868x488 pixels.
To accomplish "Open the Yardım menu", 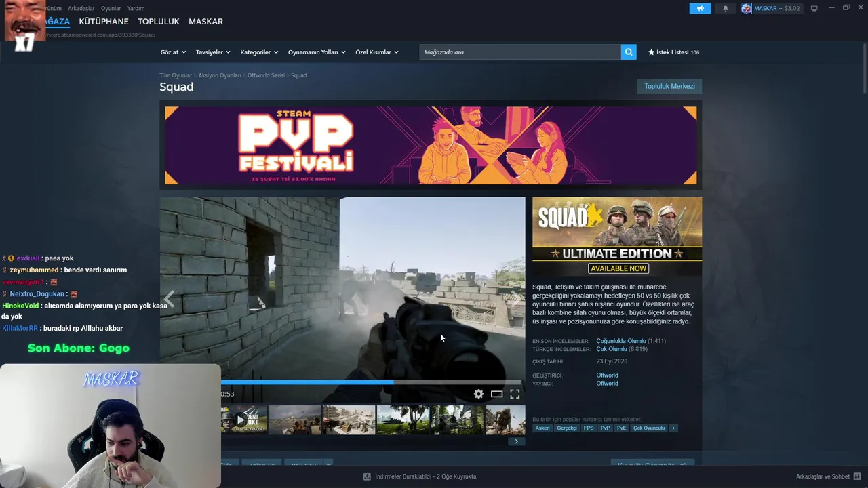I will click(x=136, y=8).
